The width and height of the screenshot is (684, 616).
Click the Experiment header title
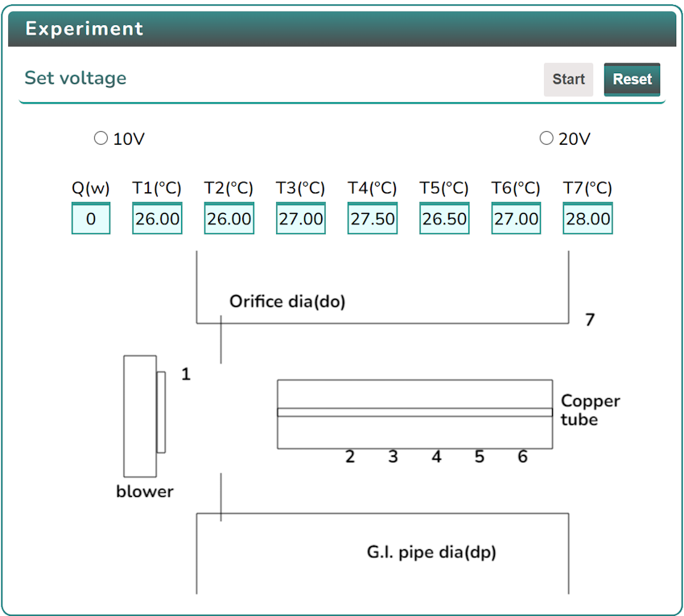pos(84,29)
